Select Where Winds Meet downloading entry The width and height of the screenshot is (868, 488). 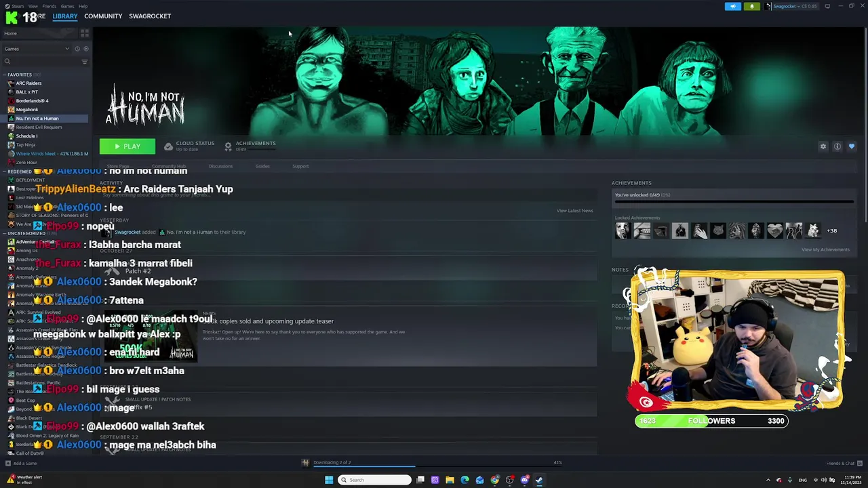click(47, 154)
